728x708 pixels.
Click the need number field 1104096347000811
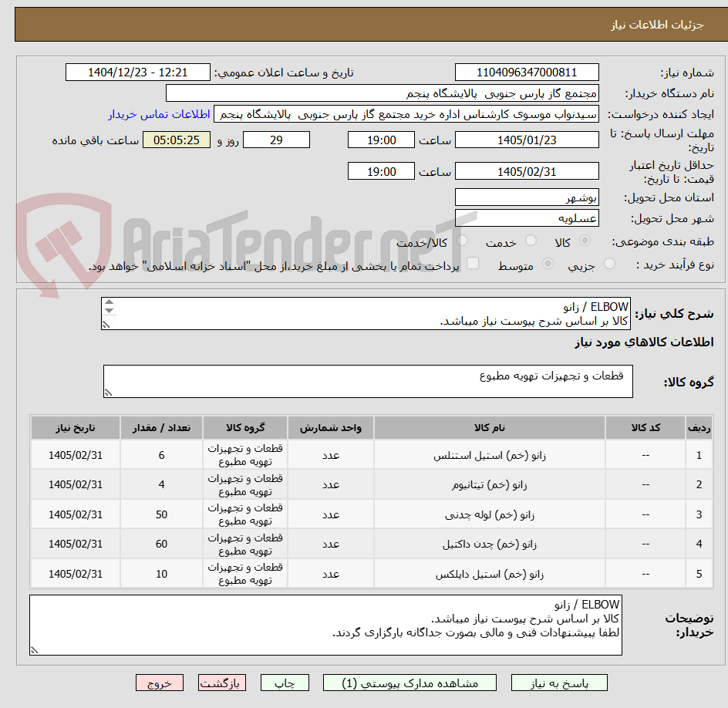point(527,72)
